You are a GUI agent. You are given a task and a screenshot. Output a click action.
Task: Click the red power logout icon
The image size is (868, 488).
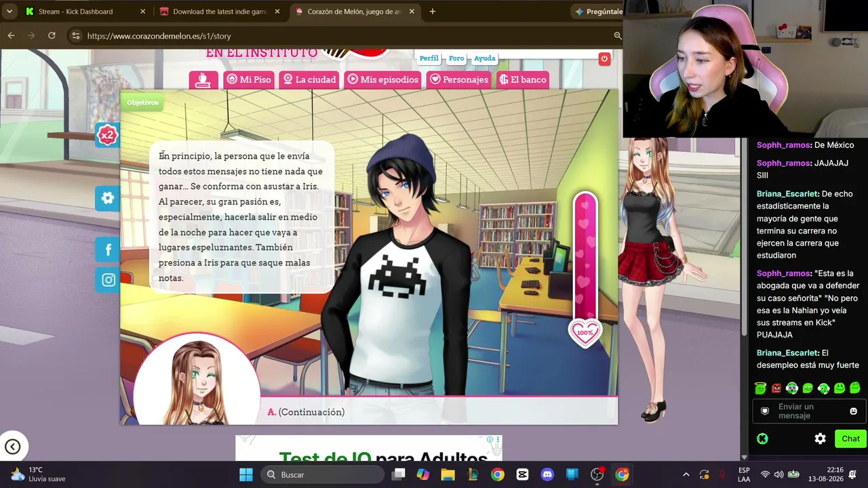click(604, 59)
